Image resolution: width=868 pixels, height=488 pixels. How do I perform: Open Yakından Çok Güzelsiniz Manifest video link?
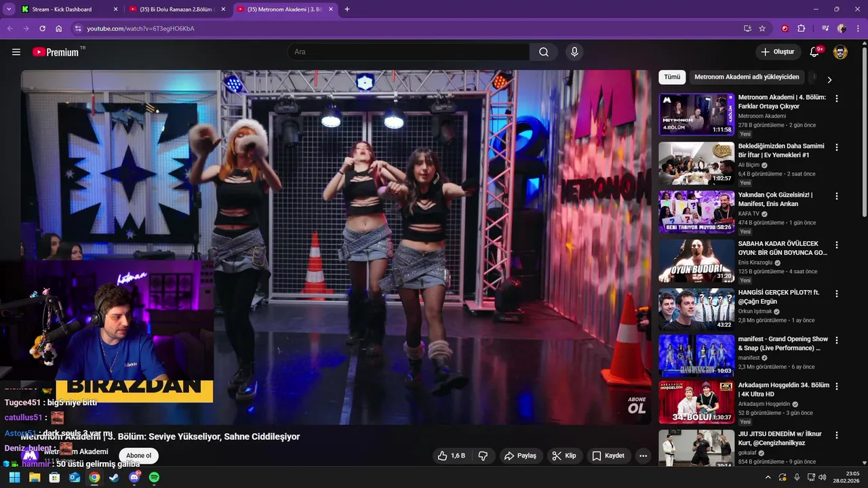point(775,199)
